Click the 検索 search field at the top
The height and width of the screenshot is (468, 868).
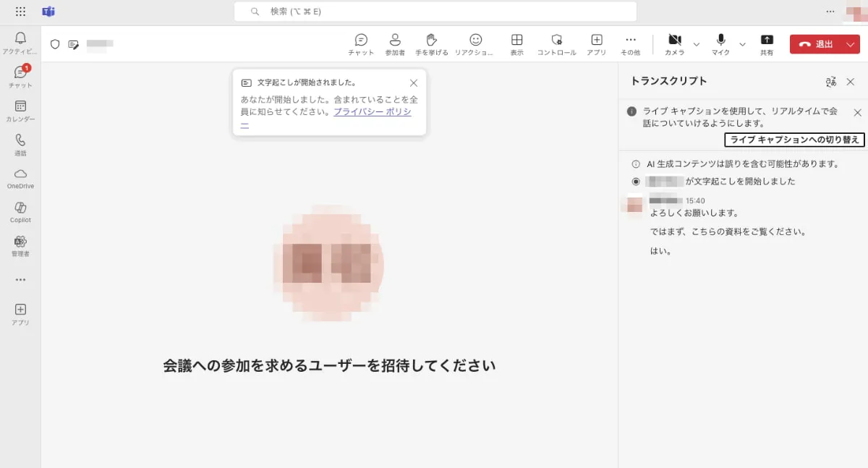[x=435, y=12]
